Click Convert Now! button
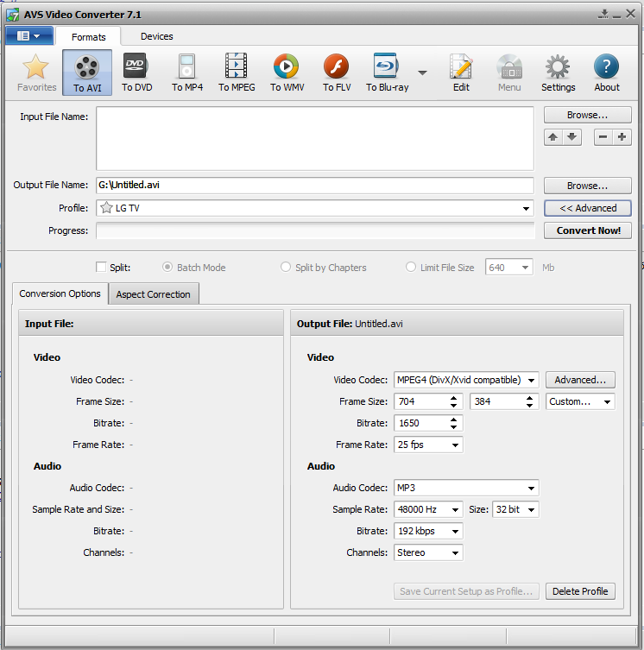644x650 pixels. click(588, 230)
